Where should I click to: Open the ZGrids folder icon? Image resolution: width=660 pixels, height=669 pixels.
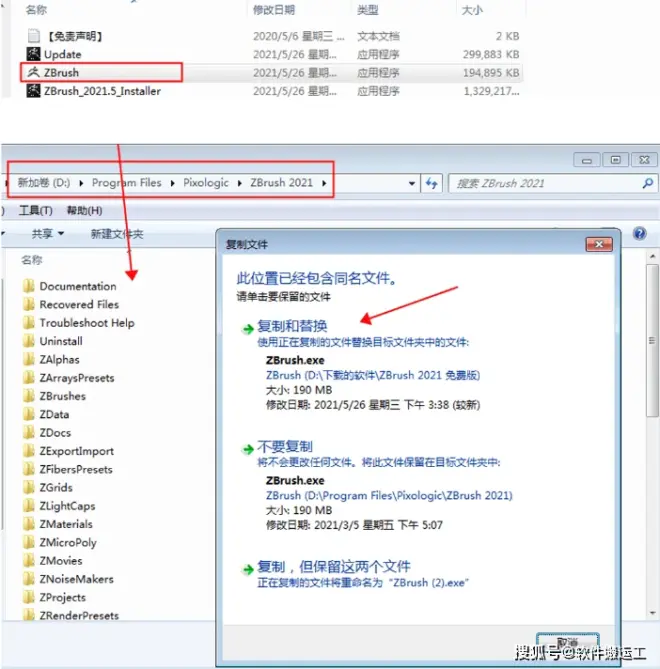point(29,487)
